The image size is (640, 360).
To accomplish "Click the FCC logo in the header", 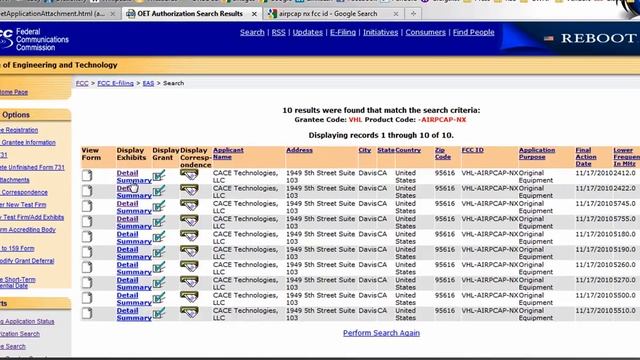I will 35,39.
